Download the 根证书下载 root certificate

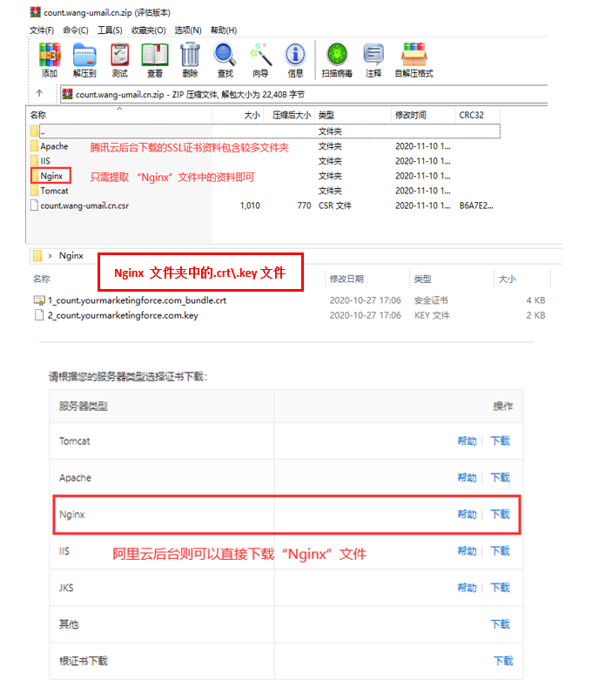tap(503, 661)
